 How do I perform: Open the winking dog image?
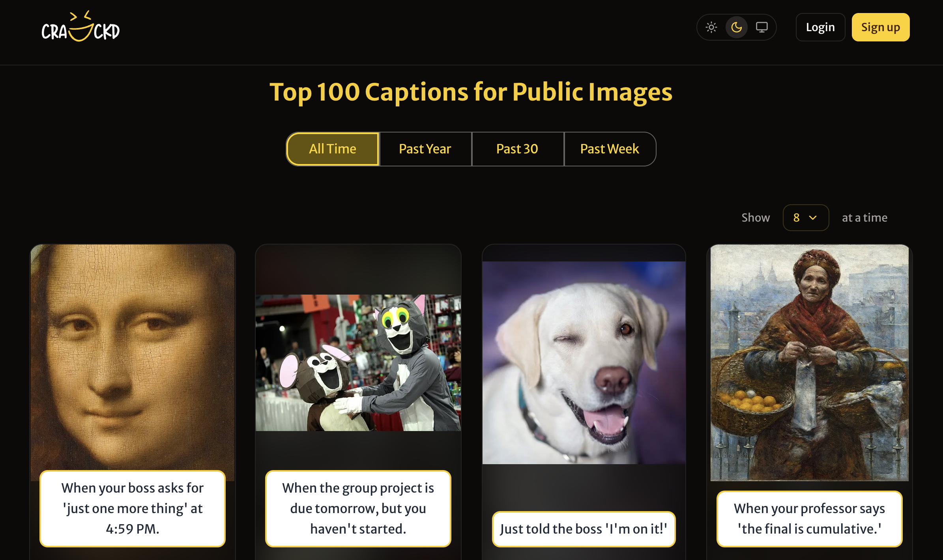(584, 362)
